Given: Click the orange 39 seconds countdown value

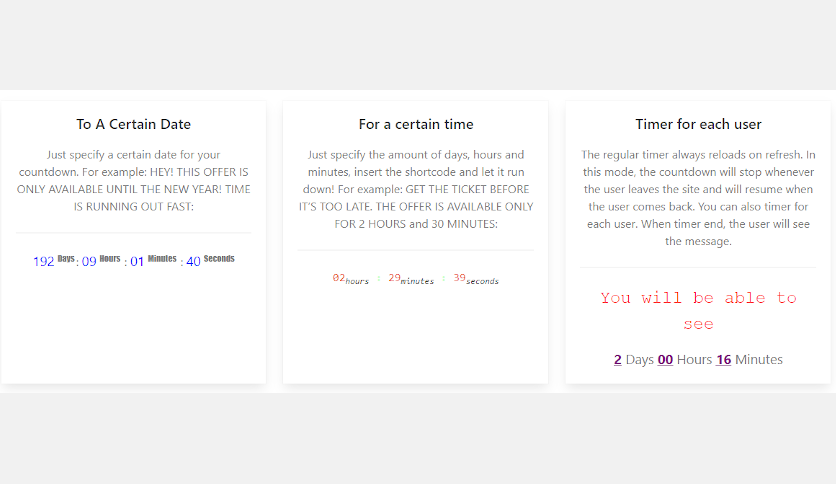Looking at the screenshot, I should (x=459, y=278).
